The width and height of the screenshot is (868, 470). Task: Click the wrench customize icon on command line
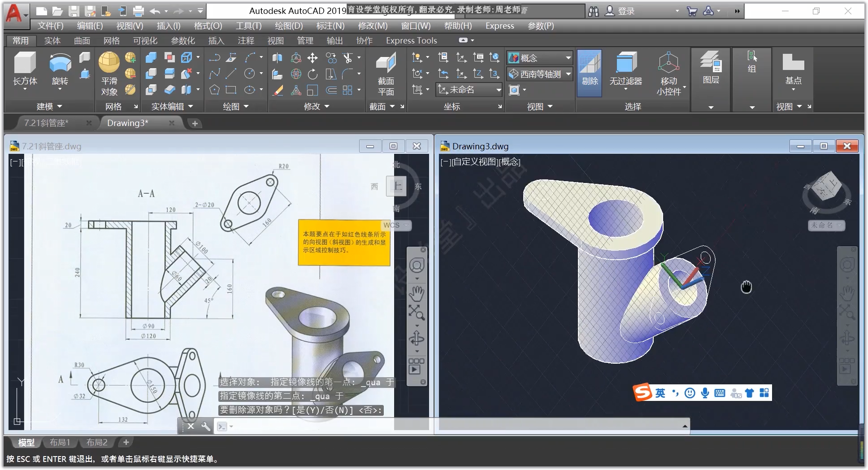[x=206, y=426]
